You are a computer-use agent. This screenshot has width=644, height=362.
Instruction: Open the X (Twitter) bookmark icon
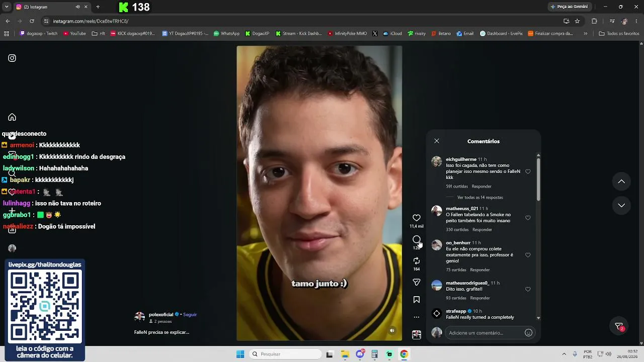[x=375, y=34]
